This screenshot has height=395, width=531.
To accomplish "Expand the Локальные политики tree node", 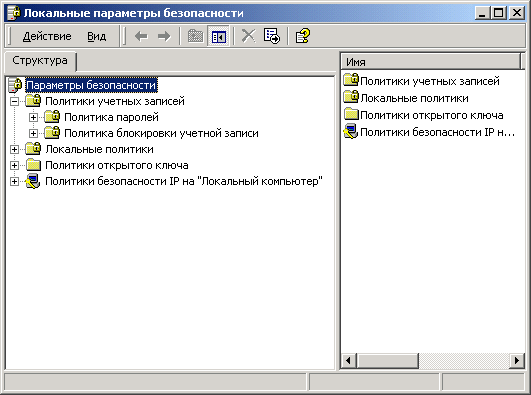I will [14, 149].
